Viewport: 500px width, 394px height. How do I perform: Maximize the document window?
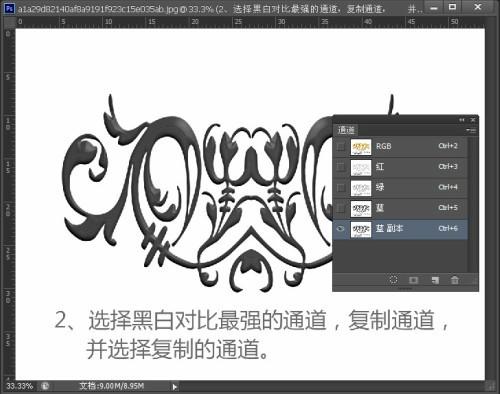(x=452, y=7)
